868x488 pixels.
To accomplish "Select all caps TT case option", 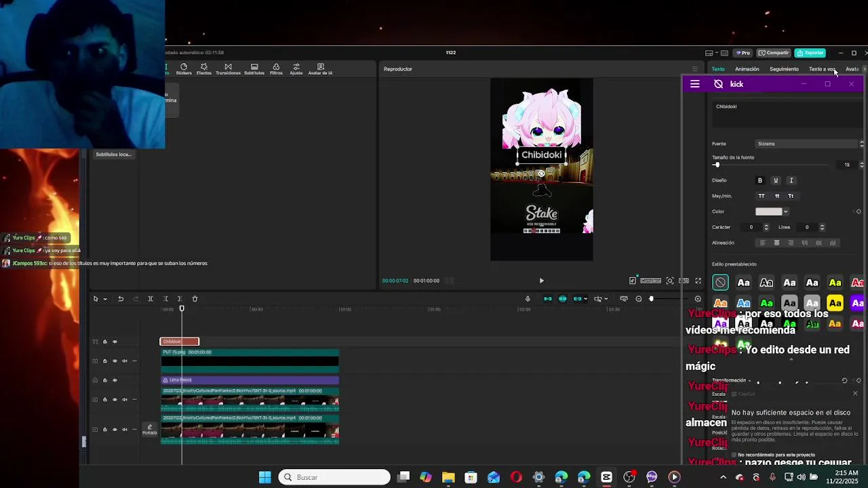I will pyautogui.click(x=762, y=196).
